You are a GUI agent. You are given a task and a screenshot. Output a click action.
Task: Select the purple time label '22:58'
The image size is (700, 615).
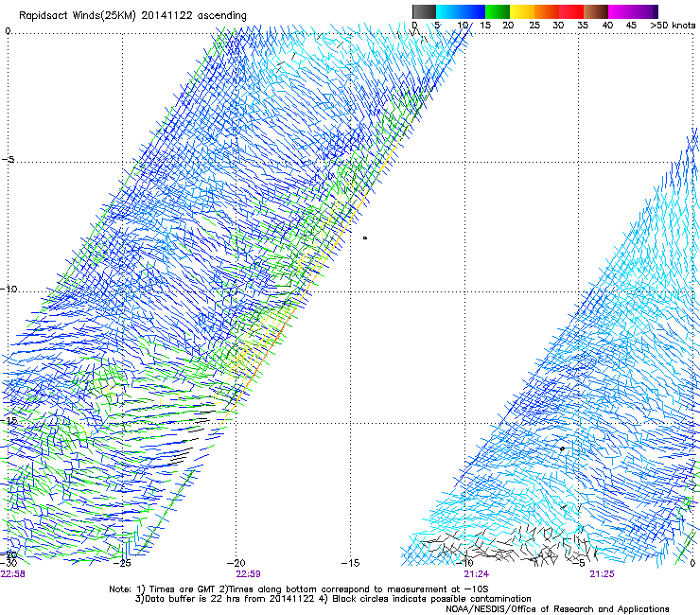(x=12, y=574)
